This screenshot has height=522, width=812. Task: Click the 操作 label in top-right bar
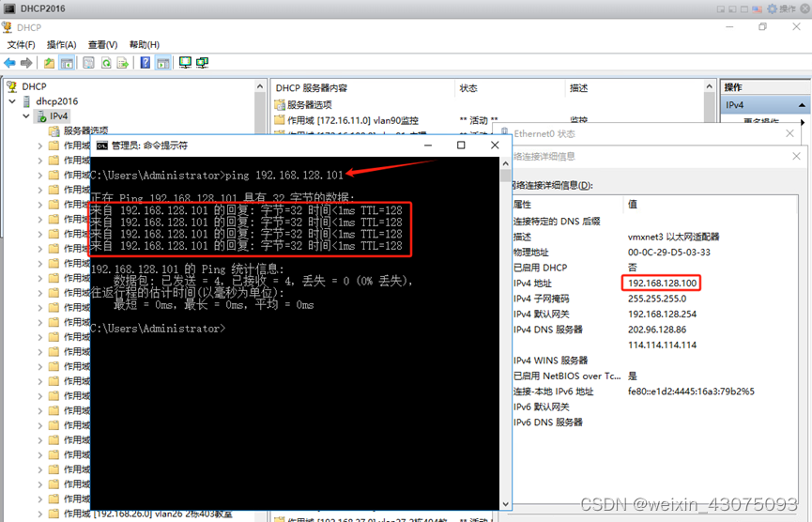pyautogui.click(x=788, y=8)
